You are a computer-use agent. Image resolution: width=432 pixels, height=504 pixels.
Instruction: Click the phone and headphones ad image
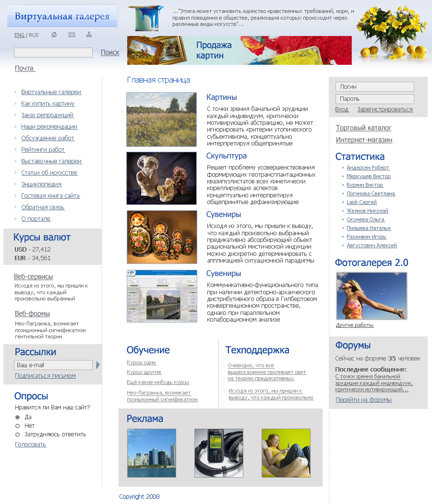point(219,453)
